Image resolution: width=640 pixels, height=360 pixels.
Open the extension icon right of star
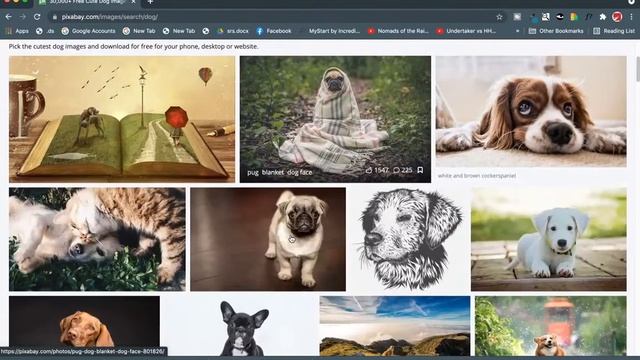click(x=517, y=17)
